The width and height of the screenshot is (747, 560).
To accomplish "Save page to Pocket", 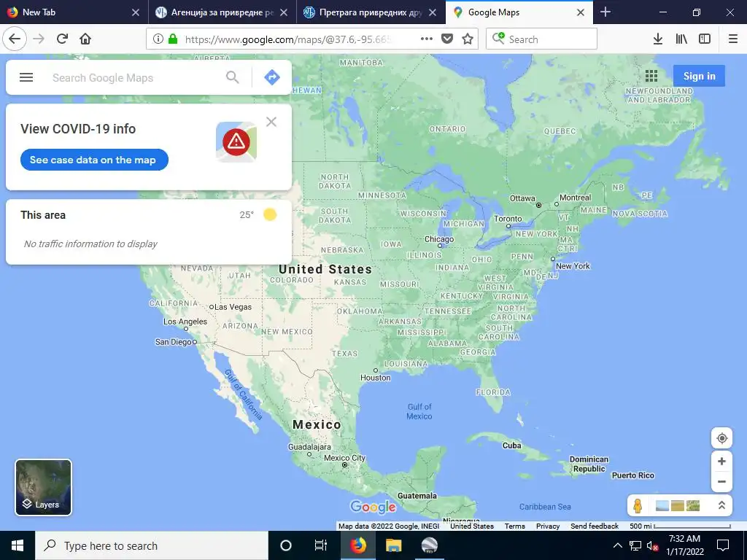I will point(447,39).
